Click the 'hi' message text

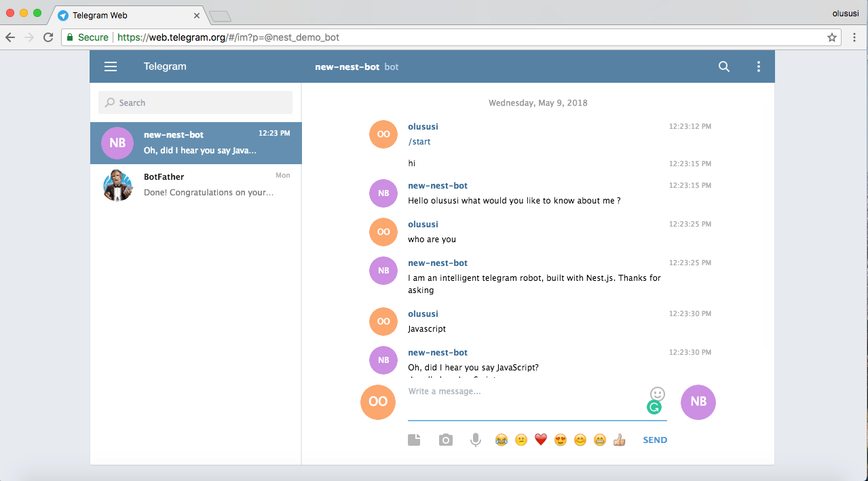(411, 163)
